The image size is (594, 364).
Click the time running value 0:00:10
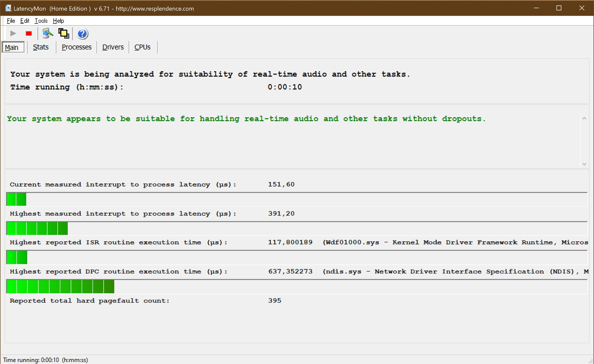(285, 87)
